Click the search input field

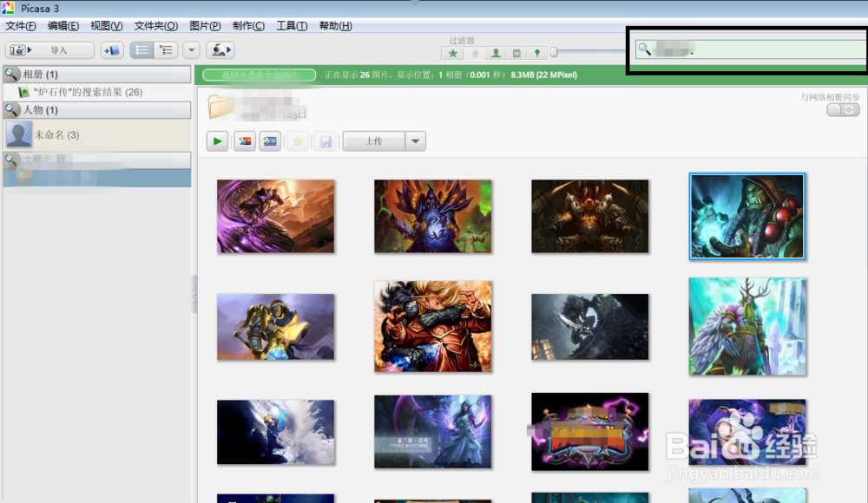pyautogui.click(x=751, y=49)
